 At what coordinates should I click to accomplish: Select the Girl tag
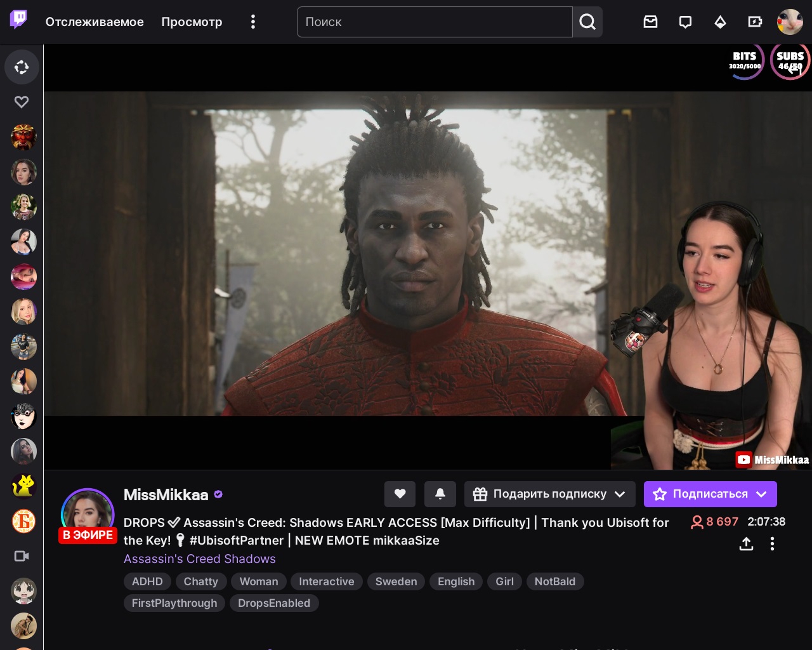point(504,581)
